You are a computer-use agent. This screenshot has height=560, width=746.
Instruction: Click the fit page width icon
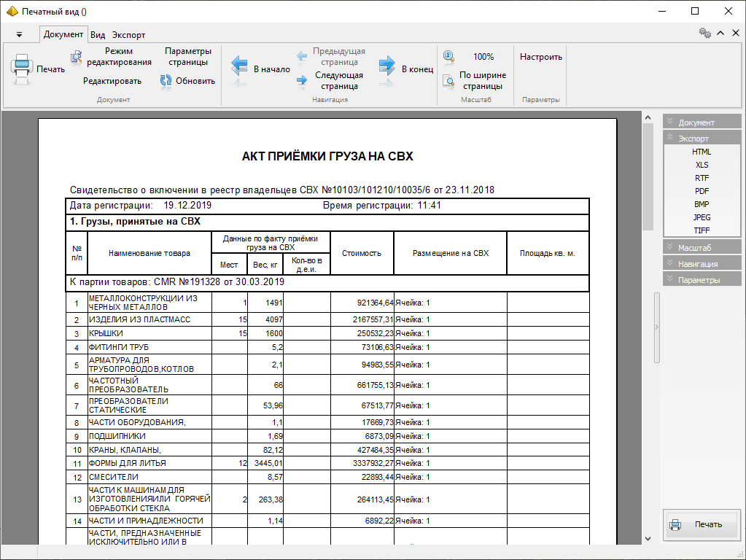448,80
